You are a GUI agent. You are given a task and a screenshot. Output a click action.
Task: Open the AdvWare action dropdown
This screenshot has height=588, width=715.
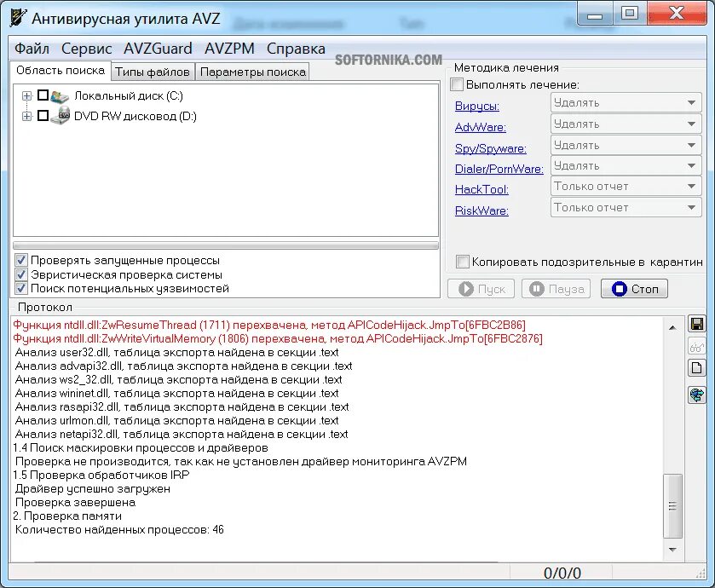coord(626,124)
